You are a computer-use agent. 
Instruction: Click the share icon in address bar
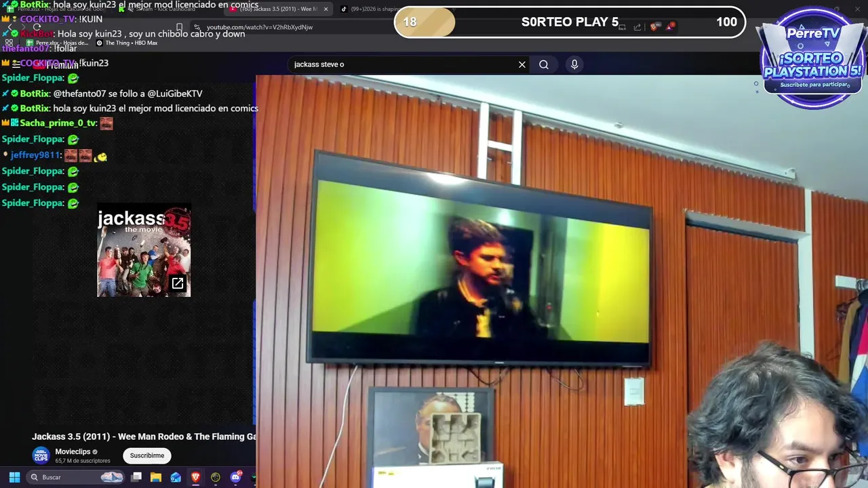[637, 27]
